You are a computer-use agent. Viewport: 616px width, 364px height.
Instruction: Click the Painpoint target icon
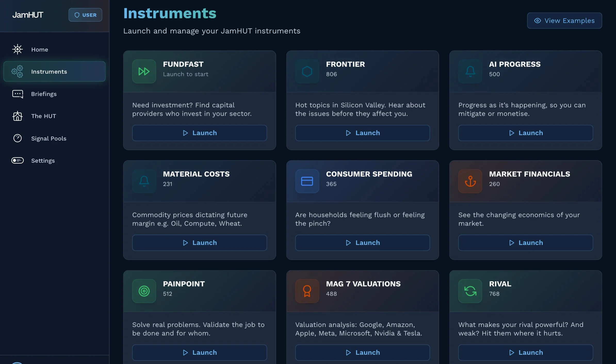click(x=144, y=291)
